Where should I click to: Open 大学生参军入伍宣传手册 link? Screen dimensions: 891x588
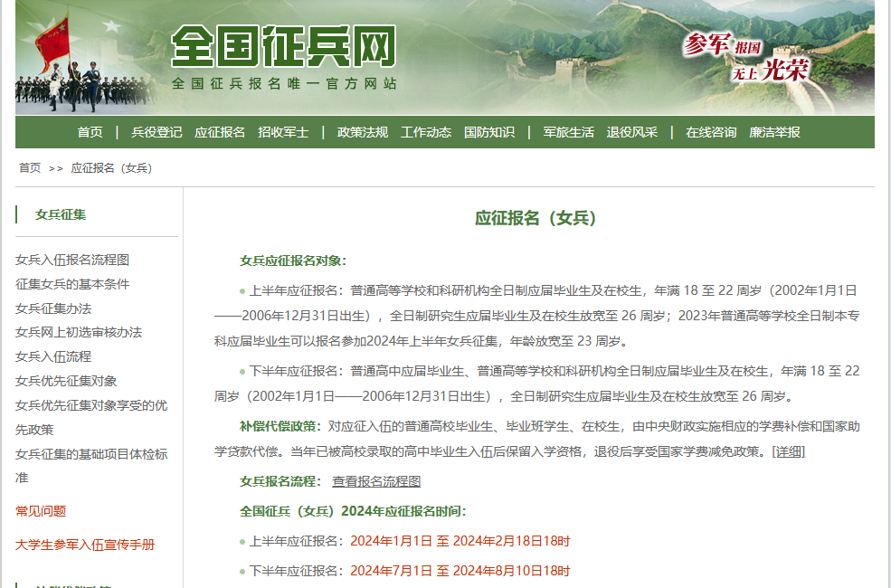click(85, 545)
